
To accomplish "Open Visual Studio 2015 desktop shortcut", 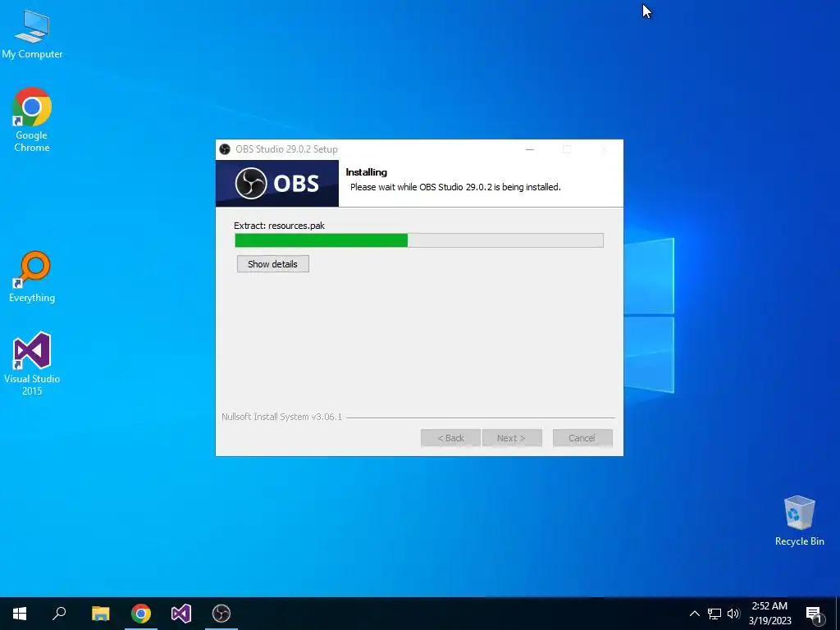I will [x=32, y=363].
